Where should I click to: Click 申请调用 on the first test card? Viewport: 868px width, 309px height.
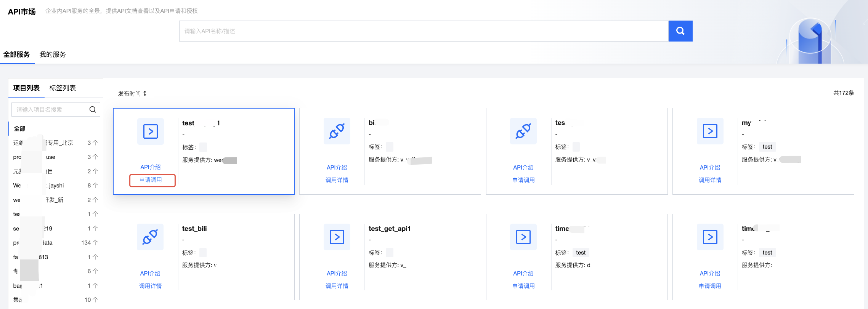point(151,180)
